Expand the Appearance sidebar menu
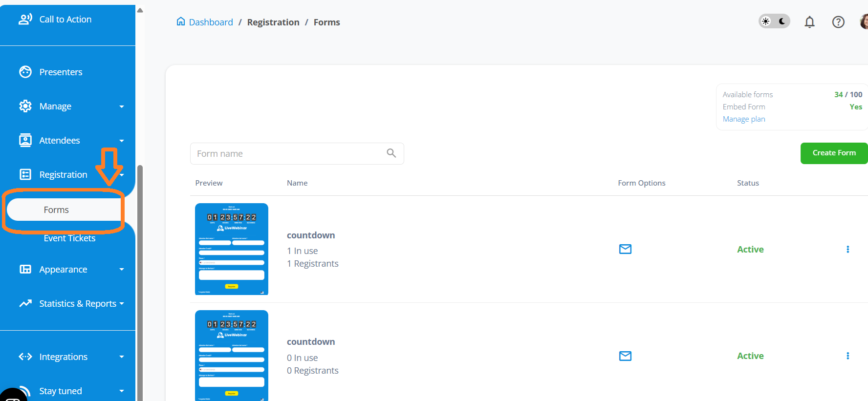Image resolution: width=868 pixels, height=401 pixels. tap(71, 270)
